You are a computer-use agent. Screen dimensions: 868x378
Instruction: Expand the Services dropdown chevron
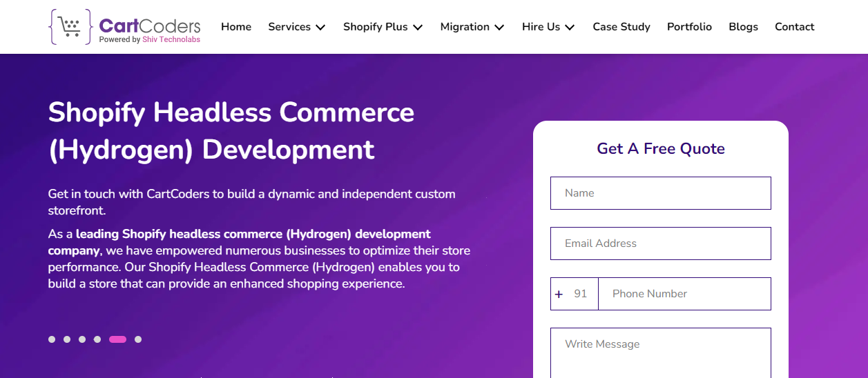point(320,28)
